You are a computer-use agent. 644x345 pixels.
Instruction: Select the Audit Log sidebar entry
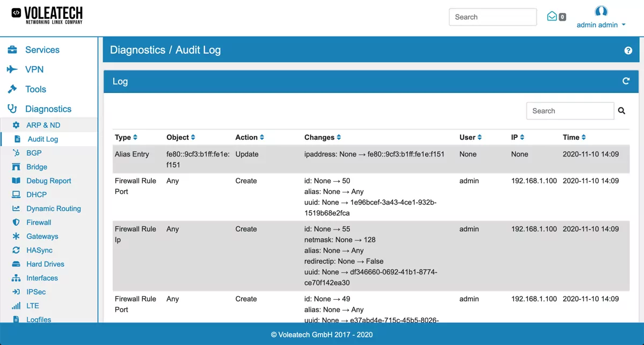pyautogui.click(x=43, y=139)
